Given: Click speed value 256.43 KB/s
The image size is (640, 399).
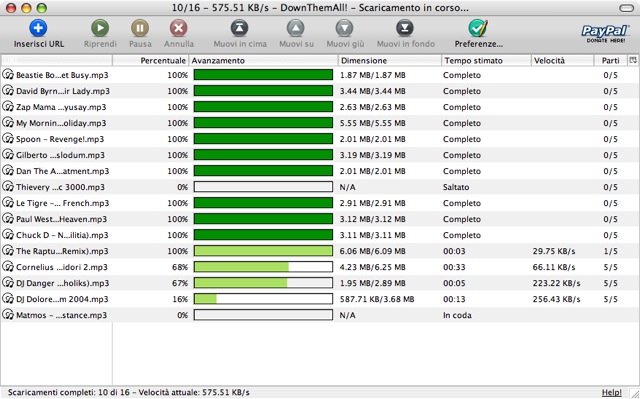Looking at the screenshot, I should pos(556,299).
